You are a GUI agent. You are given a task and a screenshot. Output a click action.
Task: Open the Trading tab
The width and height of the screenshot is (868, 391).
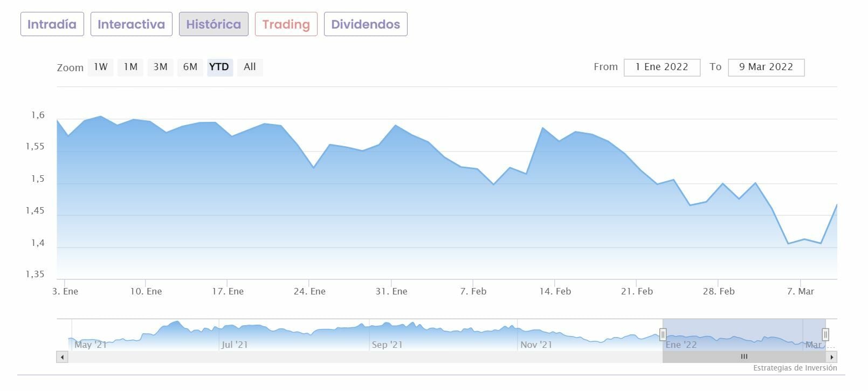286,24
